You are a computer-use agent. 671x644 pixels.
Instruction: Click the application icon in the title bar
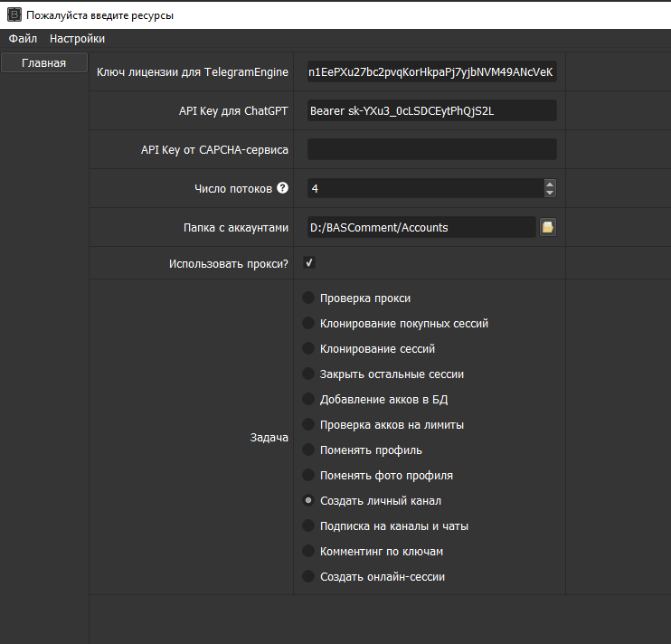tap(14, 15)
